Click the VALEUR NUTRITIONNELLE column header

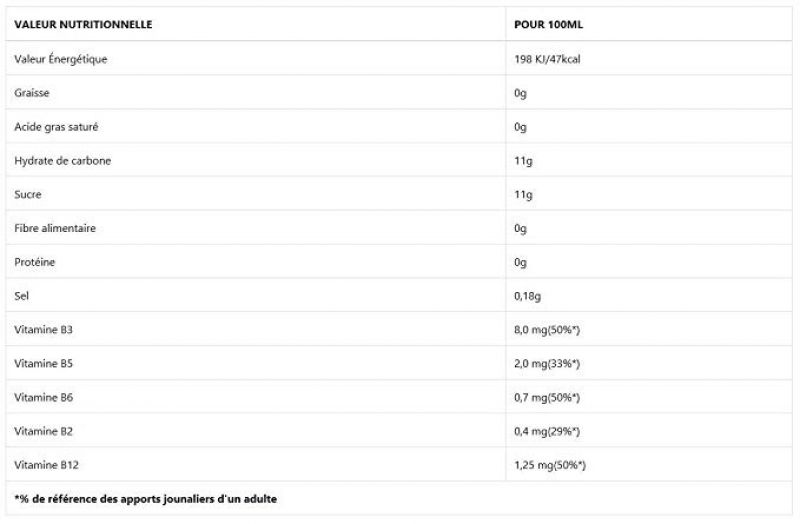[x=84, y=24]
